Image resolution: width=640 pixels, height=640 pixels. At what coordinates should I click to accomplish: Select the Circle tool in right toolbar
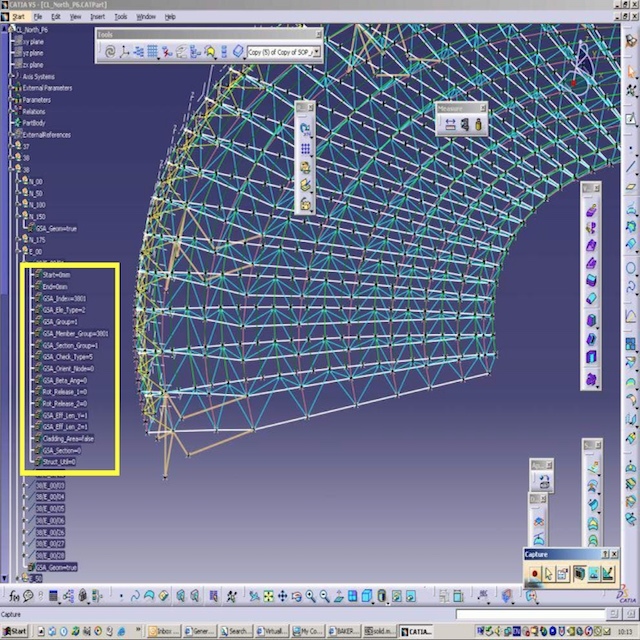tap(630, 268)
